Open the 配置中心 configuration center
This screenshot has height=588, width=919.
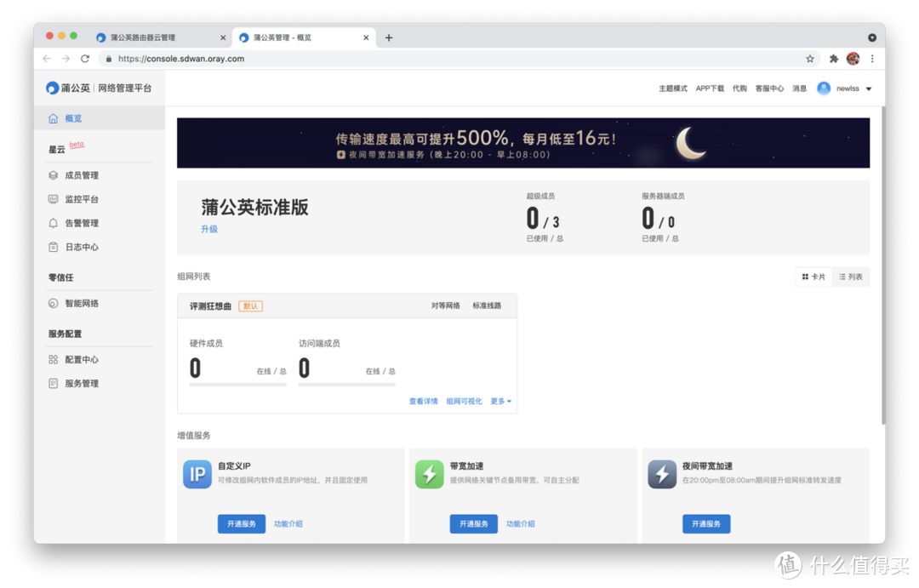click(81, 358)
